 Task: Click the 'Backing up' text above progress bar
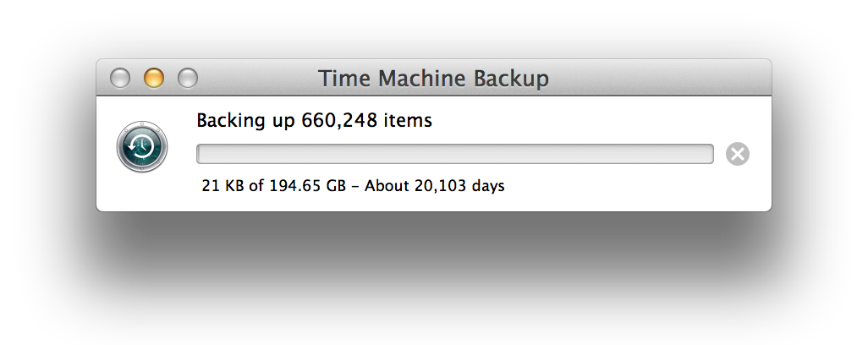click(246, 121)
